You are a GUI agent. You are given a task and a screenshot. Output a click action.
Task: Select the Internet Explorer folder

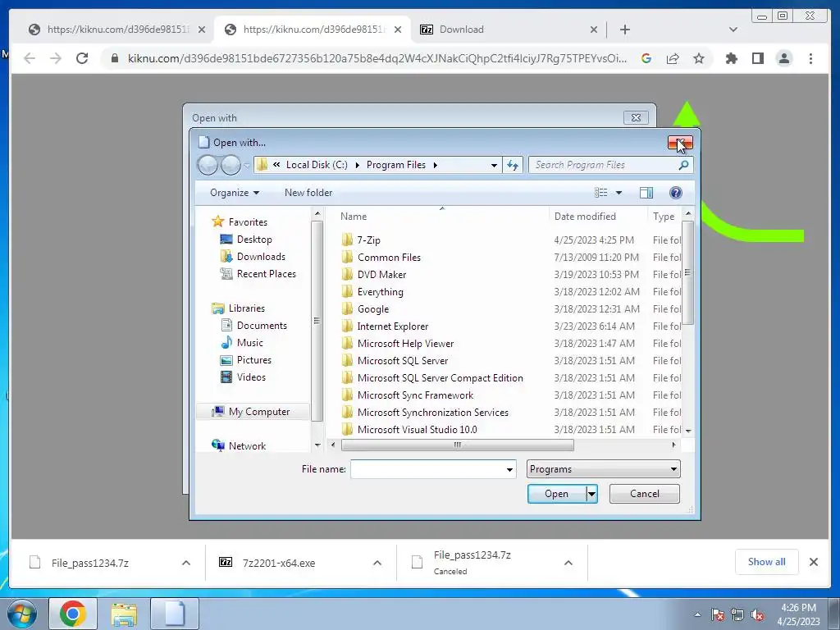coord(393,326)
